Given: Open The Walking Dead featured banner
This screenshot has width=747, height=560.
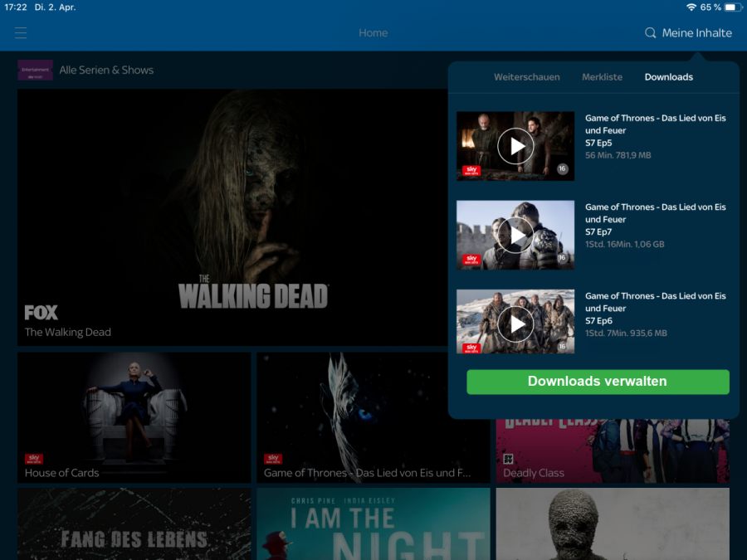Looking at the screenshot, I should (232, 217).
